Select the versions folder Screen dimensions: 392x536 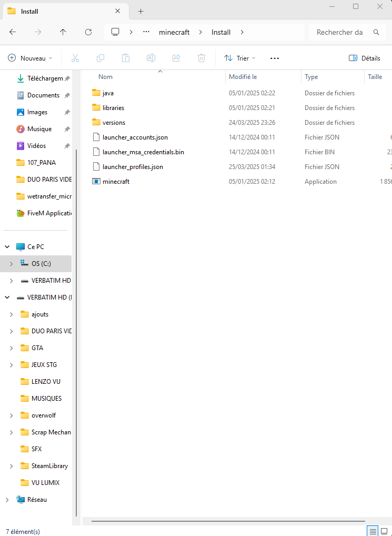[114, 122]
